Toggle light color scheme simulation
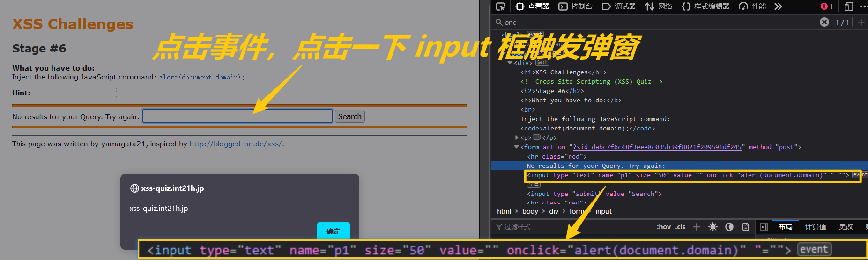 coord(712,227)
